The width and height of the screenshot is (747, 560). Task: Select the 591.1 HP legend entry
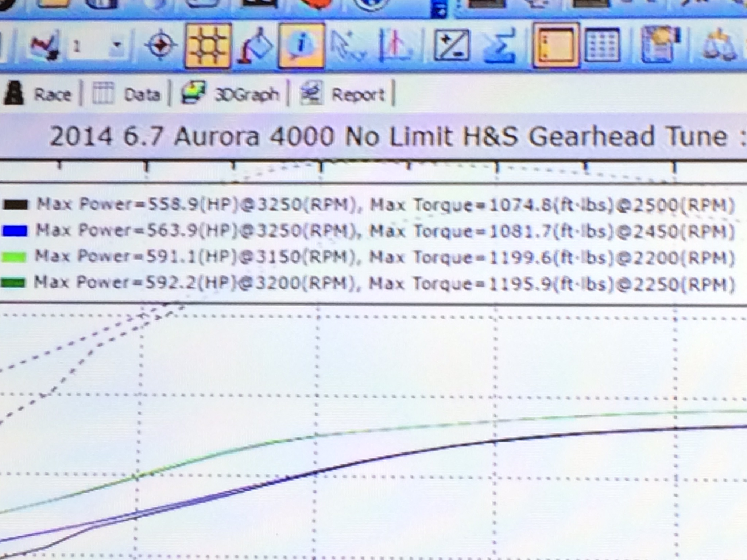pos(368,257)
